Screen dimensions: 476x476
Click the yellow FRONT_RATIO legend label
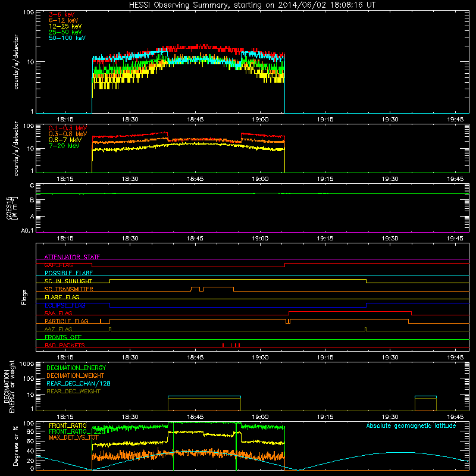pyautogui.click(x=68, y=425)
